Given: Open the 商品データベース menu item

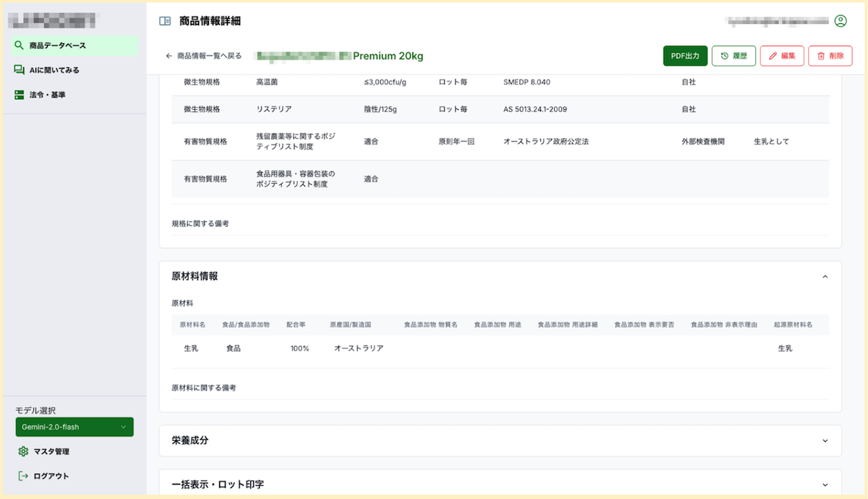Looking at the screenshot, I should pyautogui.click(x=58, y=46).
